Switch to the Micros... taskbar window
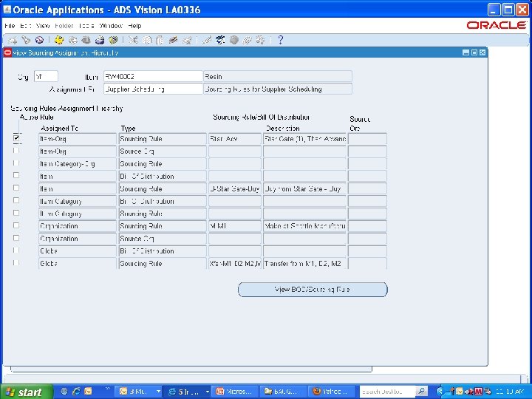This screenshot has height=399, width=532. 234,392
